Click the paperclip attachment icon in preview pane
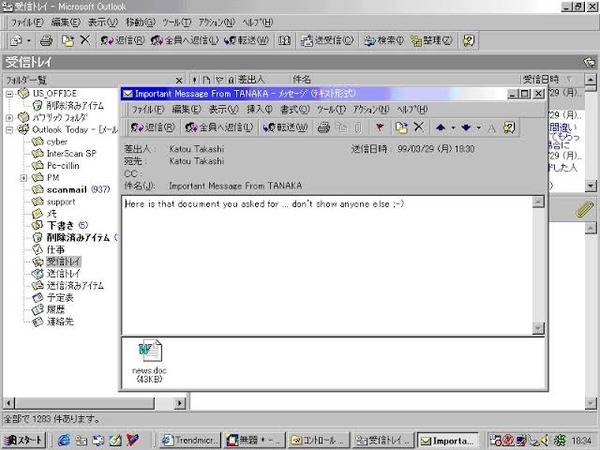The height and width of the screenshot is (450, 600). (584, 209)
